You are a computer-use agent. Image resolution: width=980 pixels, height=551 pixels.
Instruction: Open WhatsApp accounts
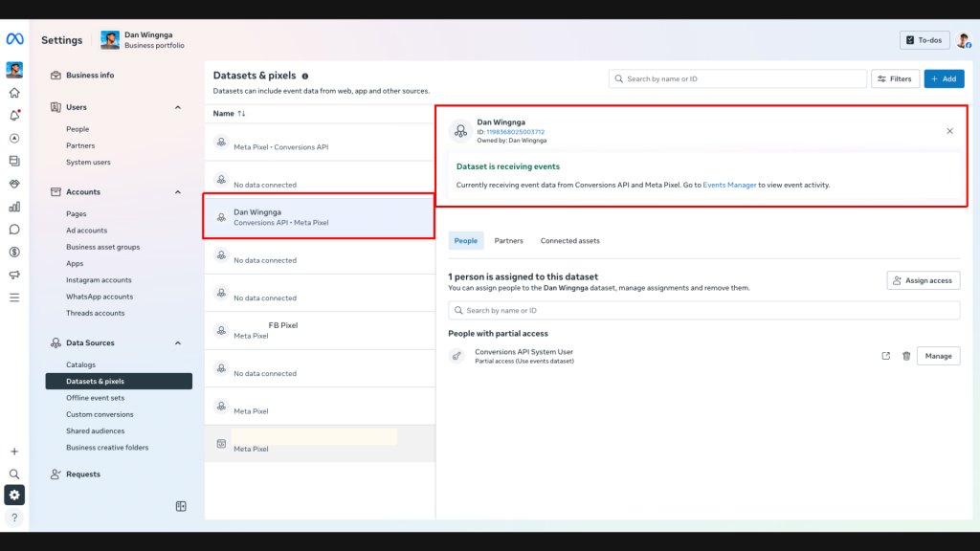click(100, 297)
